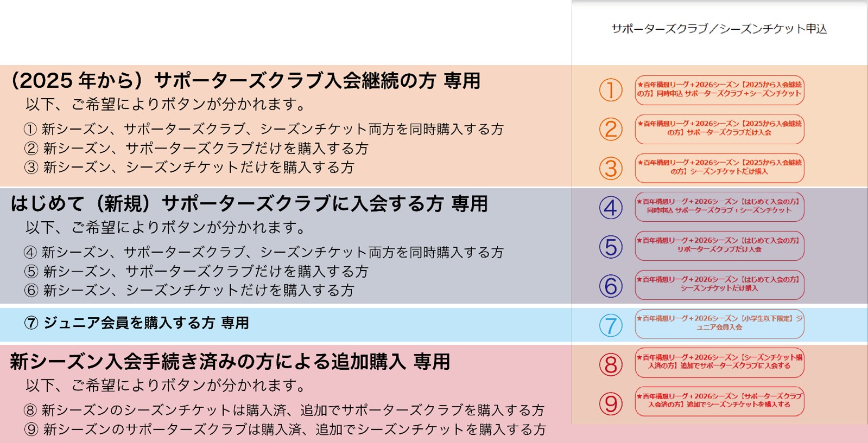Click the large navy circled number 5 icon
Screen dimensions: 868x443
pos(611,246)
